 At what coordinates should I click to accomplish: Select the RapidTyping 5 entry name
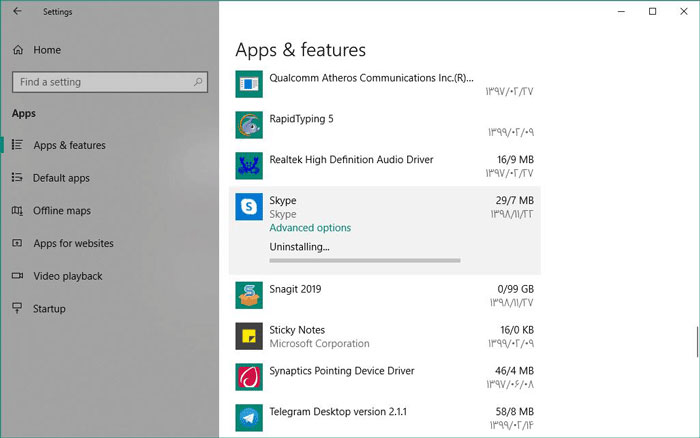tap(301, 119)
